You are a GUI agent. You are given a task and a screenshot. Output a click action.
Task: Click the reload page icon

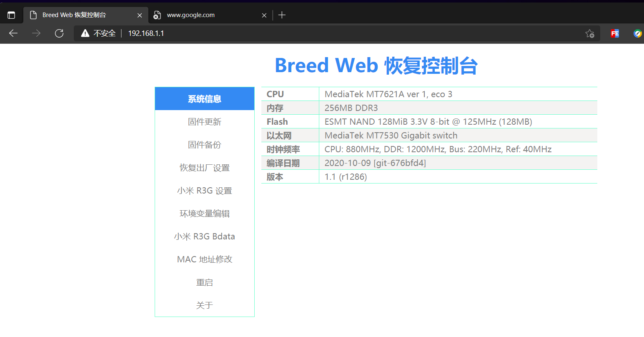[59, 33]
